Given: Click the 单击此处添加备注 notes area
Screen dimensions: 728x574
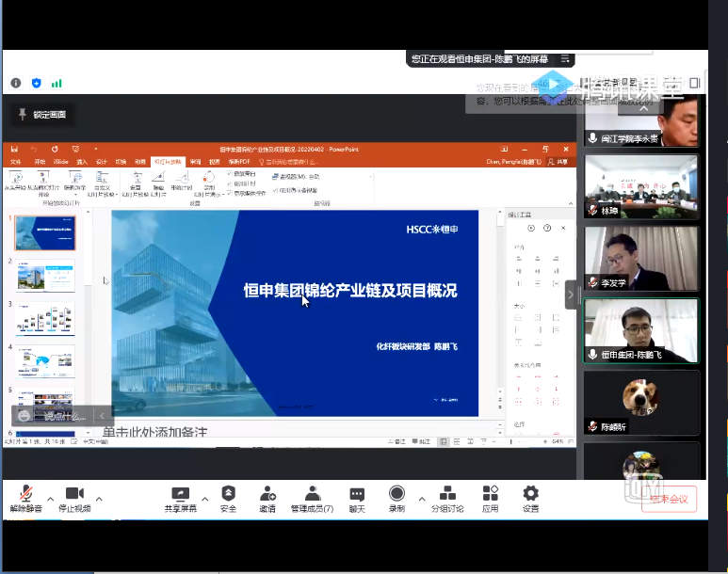Looking at the screenshot, I should click(154, 432).
